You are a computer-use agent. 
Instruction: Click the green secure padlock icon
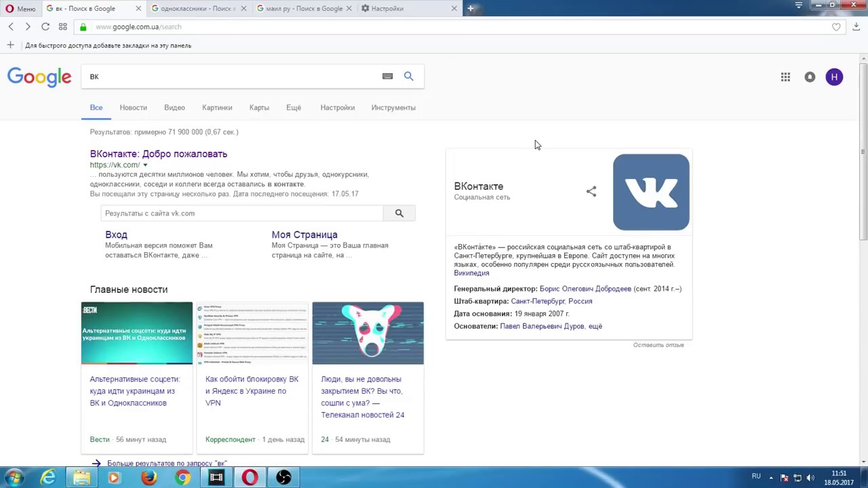pyautogui.click(x=83, y=26)
